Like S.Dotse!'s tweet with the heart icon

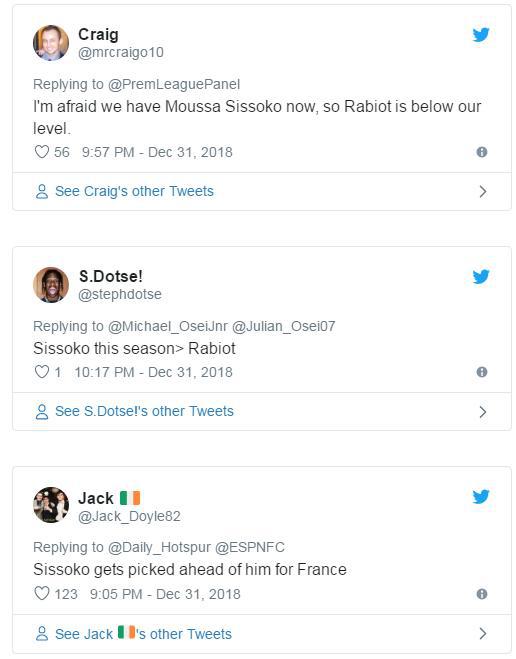(x=42, y=372)
